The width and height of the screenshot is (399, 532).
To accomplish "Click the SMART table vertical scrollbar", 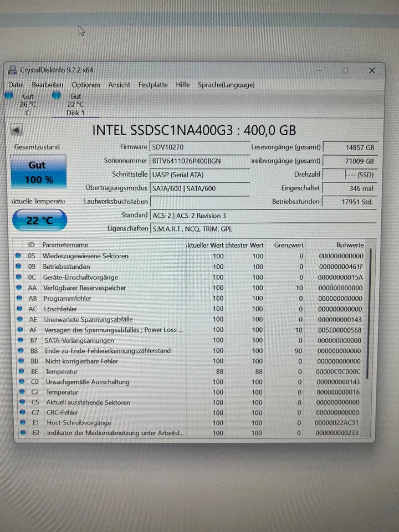I will [x=369, y=314].
